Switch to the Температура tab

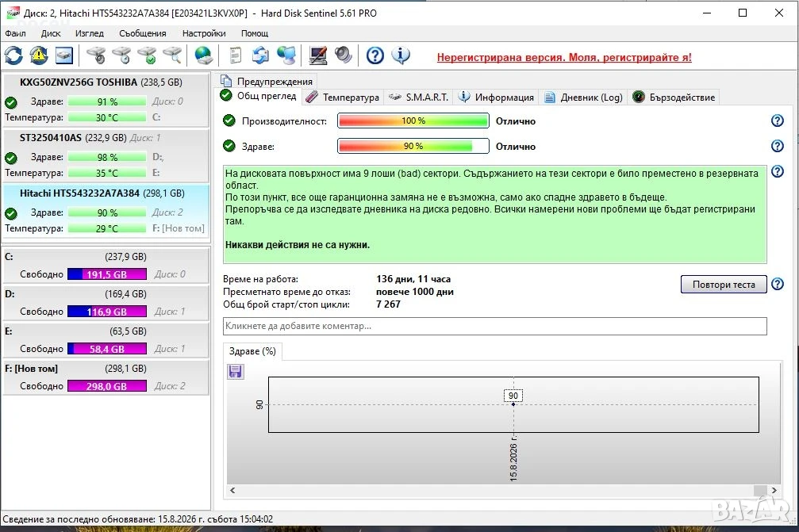pyautogui.click(x=343, y=98)
